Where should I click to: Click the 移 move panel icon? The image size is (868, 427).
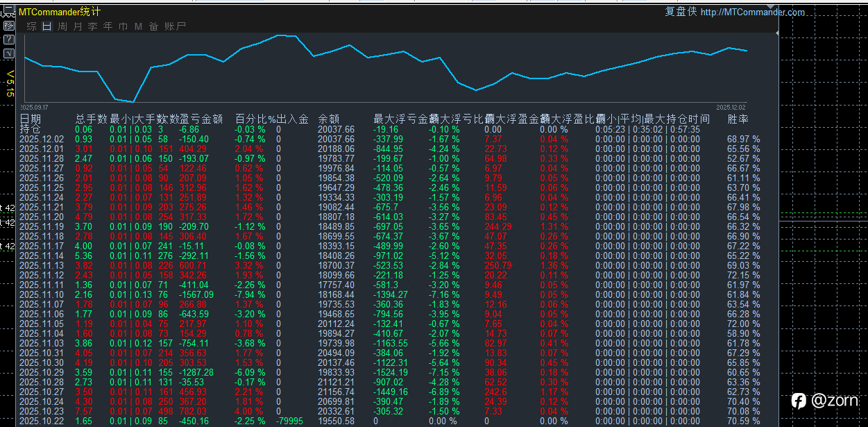click(x=9, y=26)
